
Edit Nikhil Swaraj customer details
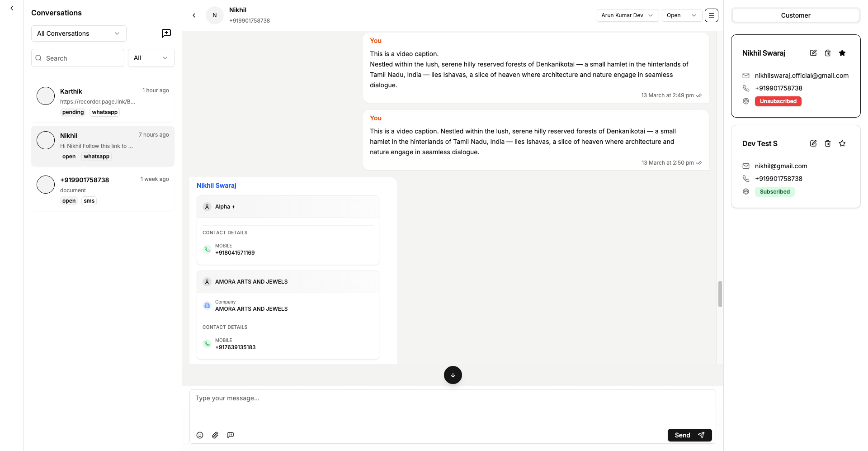pyautogui.click(x=813, y=53)
